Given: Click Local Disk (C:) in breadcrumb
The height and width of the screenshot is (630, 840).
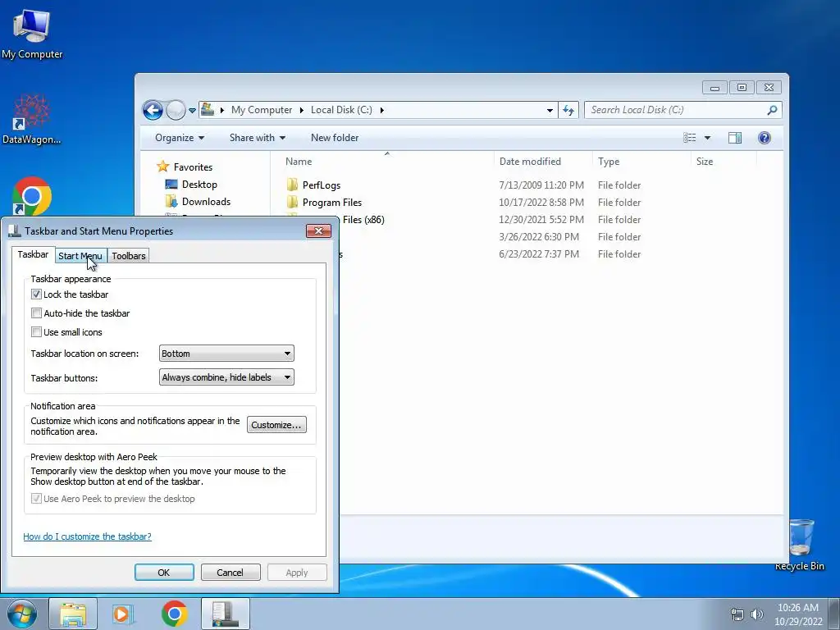Looking at the screenshot, I should [x=341, y=110].
